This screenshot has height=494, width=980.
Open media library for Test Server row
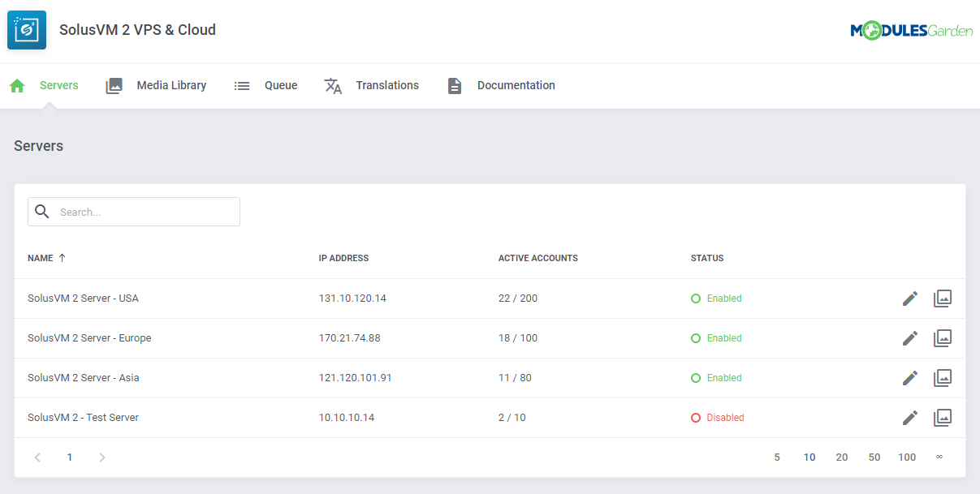[x=942, y=418]
